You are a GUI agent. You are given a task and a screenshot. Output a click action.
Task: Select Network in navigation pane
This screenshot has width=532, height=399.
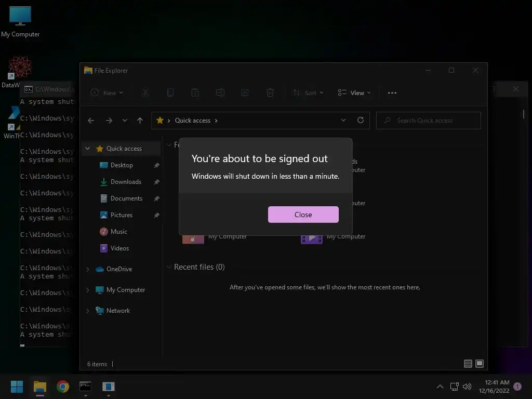click(x=118, y=311)
